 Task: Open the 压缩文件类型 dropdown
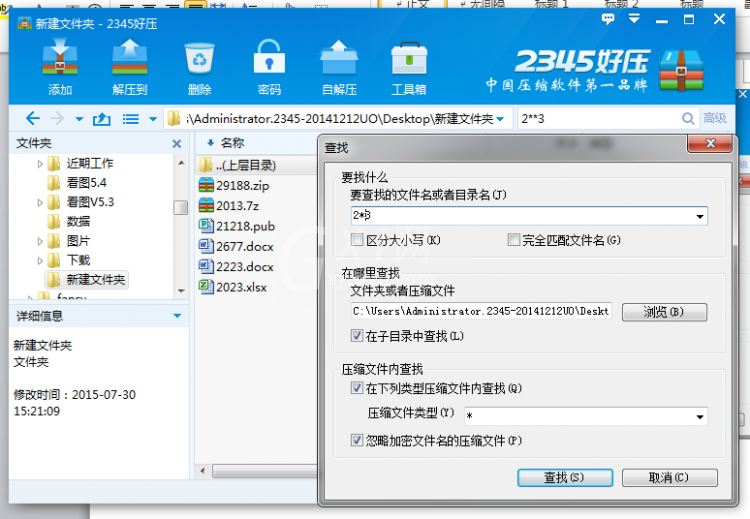click(700, 417)
